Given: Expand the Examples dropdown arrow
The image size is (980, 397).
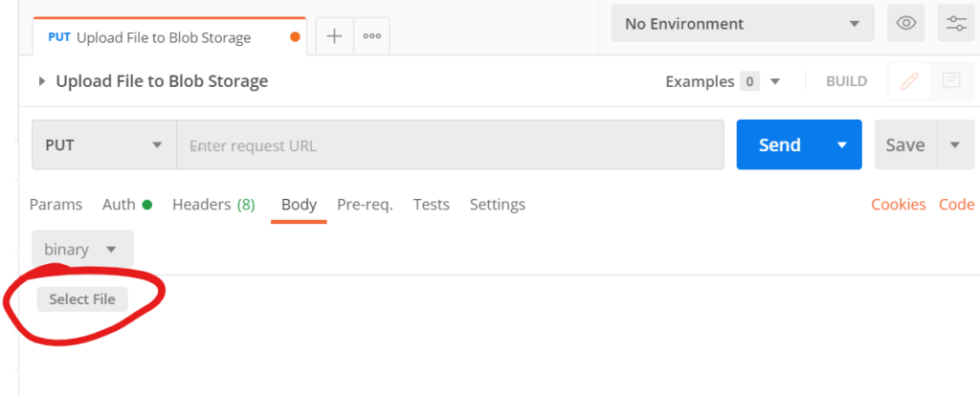Looking at the screenshot, I should 775,81.
